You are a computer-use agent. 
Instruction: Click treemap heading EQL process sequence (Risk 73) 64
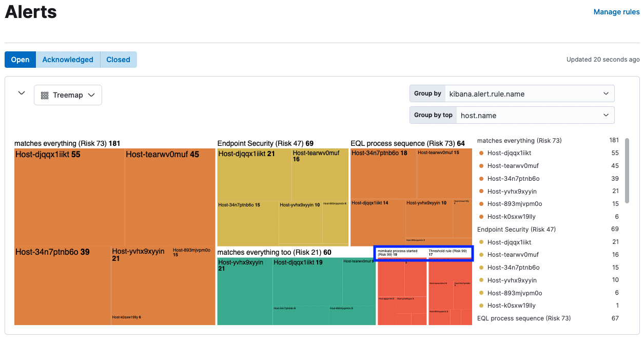pyautogui.click(x=408, y=143)
